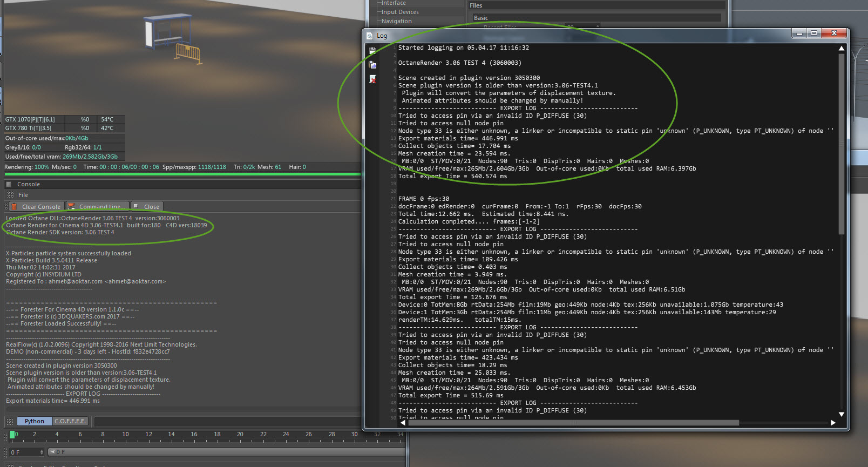Switch to the C.O.F.F.E.E. tab
Screen dimensions: 868x467
point(70,421)
